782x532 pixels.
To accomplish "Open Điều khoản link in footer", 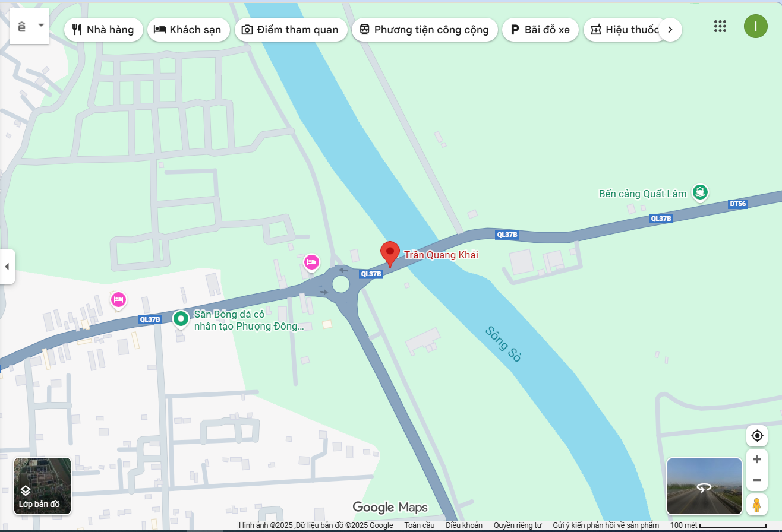I will [464, 525].
